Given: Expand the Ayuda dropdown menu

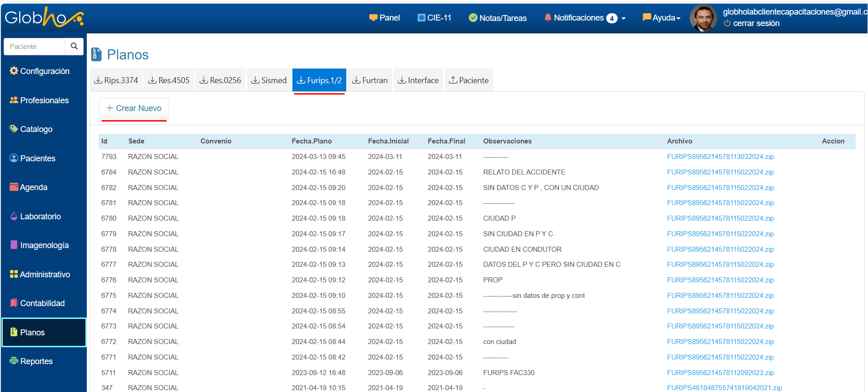Looking at the screenshot, I should (662, 18).
